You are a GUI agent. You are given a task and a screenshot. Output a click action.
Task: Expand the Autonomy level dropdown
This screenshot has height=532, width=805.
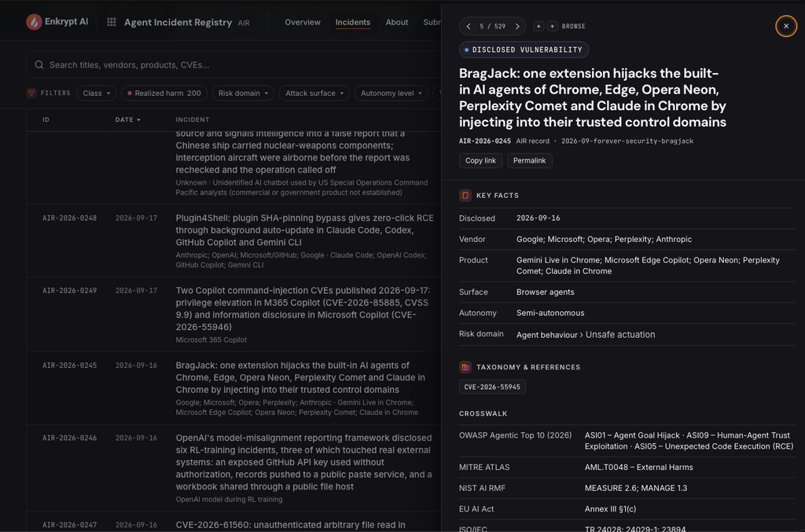pos(391,93)
